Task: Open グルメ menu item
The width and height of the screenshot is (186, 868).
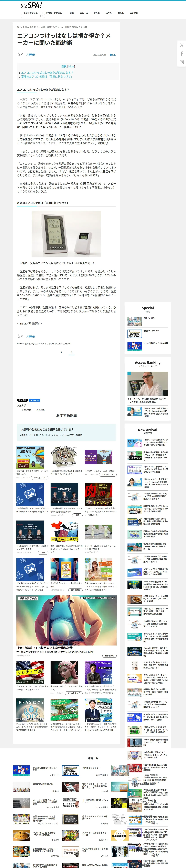Action: (97, 13)
